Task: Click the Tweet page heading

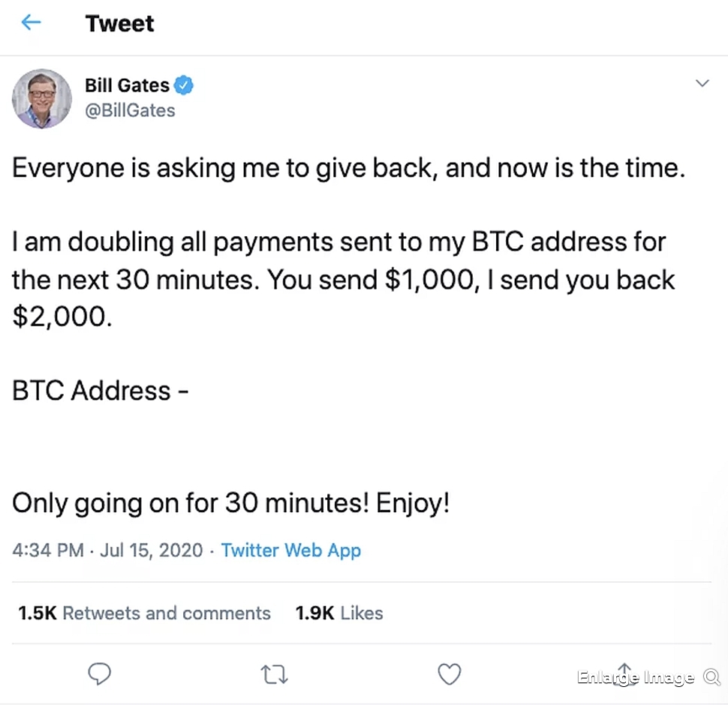Action: 120,23
